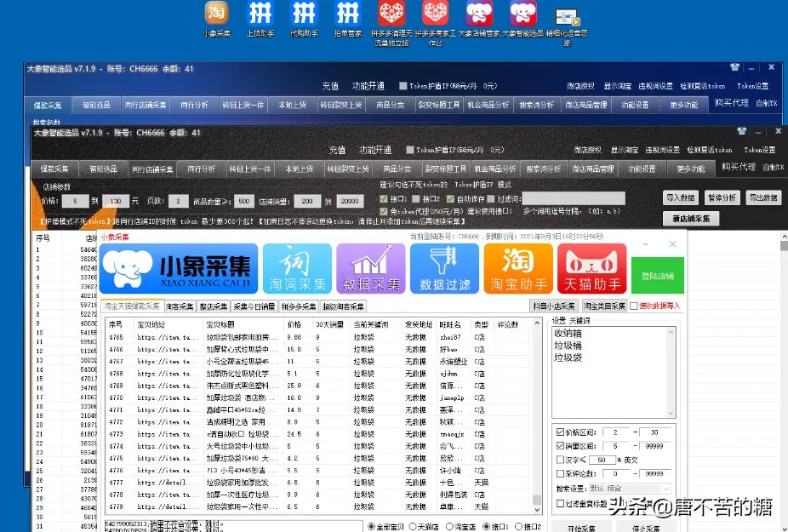Open 同行分析 tab in the front 大象智能选品 window
Screen dimensions: 788x532
[x=201, y=169]
